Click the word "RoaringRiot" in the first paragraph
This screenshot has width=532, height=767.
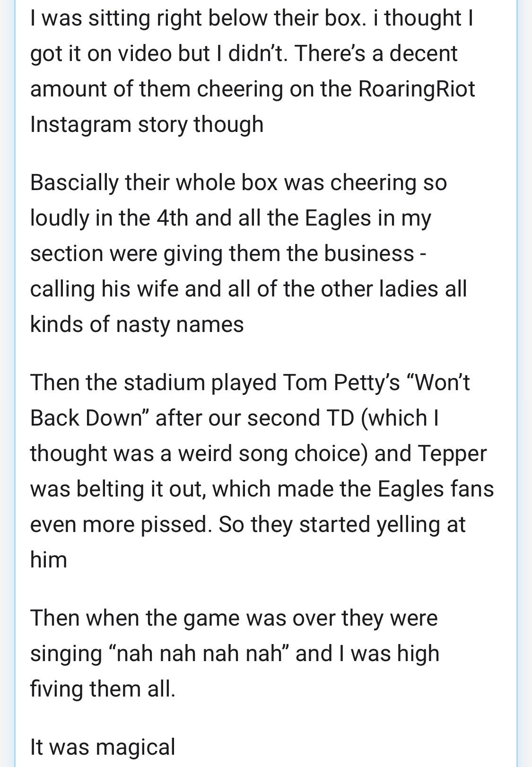416,89
